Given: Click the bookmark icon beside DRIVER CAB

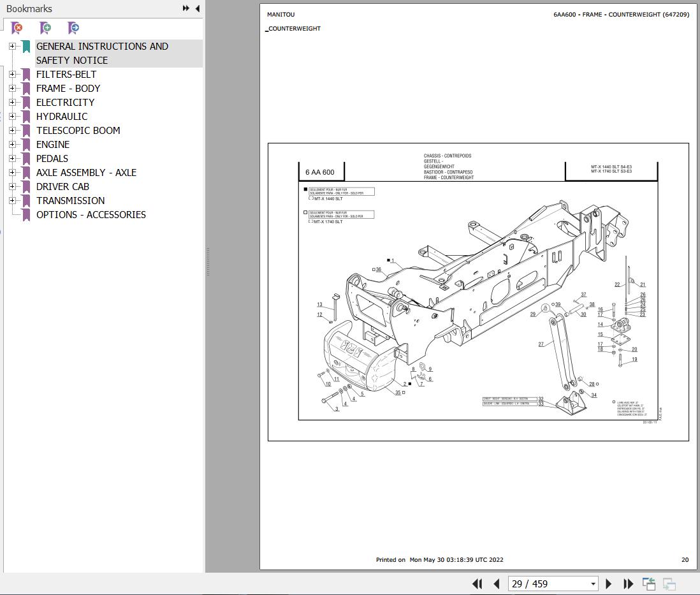Looking at the screenshot, I should click(26, 187).
